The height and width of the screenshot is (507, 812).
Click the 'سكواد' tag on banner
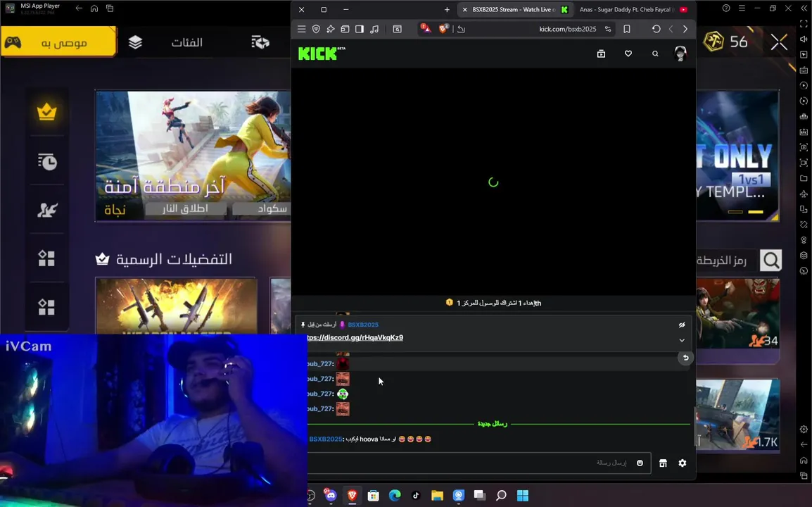(x=262, y=208)
